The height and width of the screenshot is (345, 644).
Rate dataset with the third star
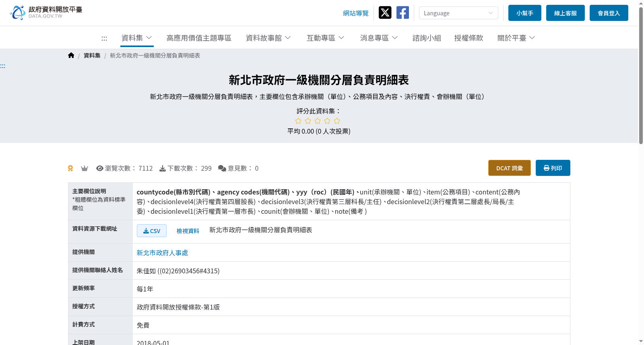pos(318,121)
